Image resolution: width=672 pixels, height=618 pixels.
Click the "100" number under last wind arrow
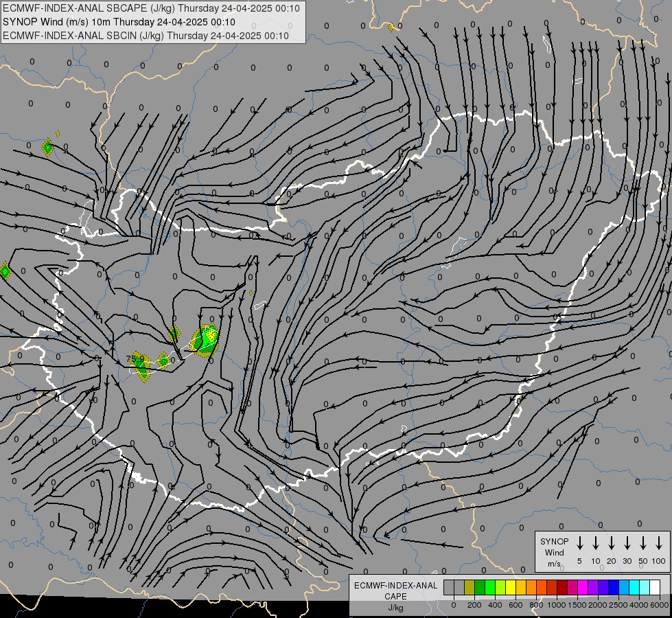point(659,561)
